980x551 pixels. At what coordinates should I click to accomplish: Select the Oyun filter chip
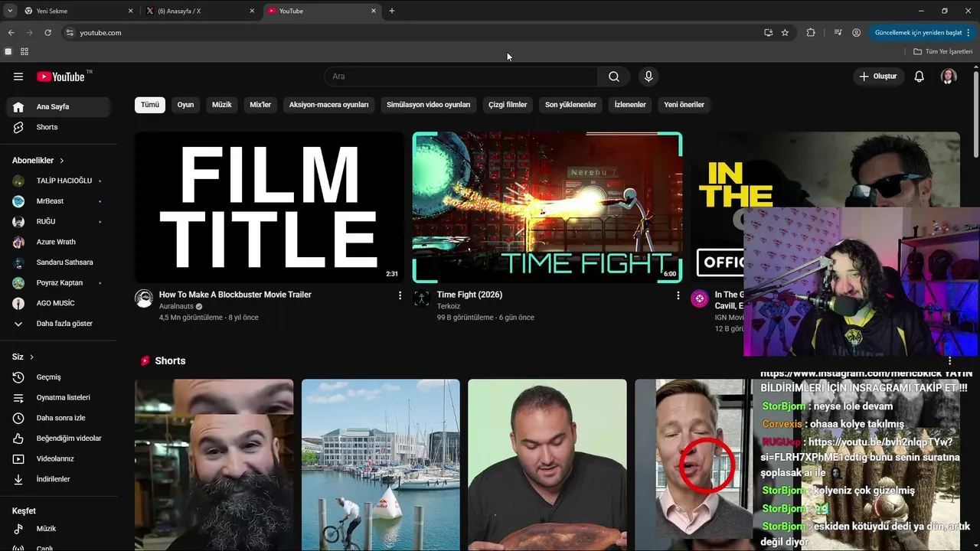(x=186, y=105)
